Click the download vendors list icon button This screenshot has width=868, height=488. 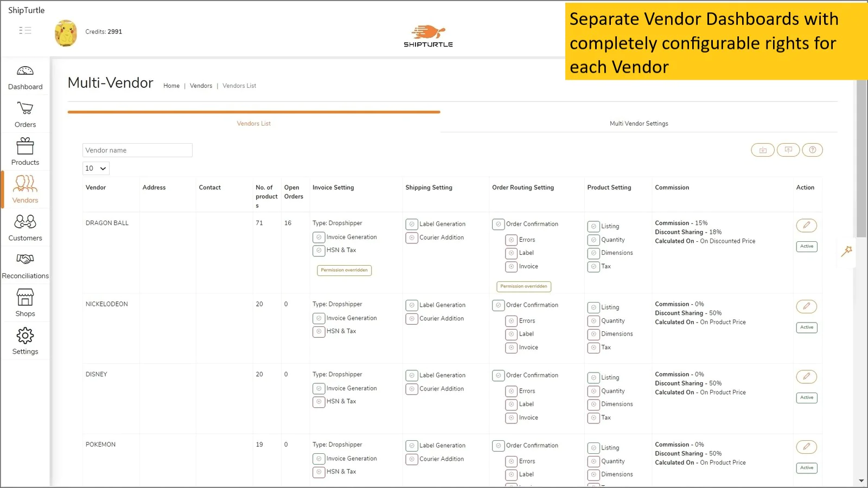click(x=763, y=150)
